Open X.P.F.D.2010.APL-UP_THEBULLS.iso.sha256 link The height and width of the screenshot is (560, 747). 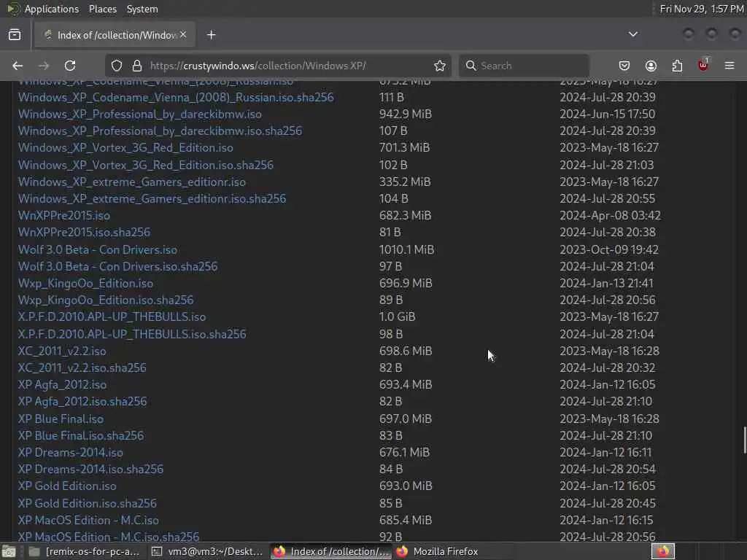132,334
